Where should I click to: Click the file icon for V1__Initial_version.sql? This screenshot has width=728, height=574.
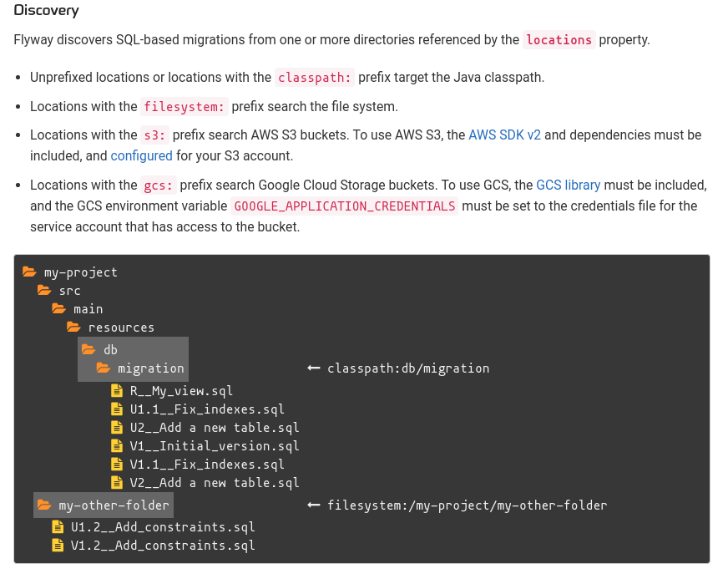pos(117,445)
